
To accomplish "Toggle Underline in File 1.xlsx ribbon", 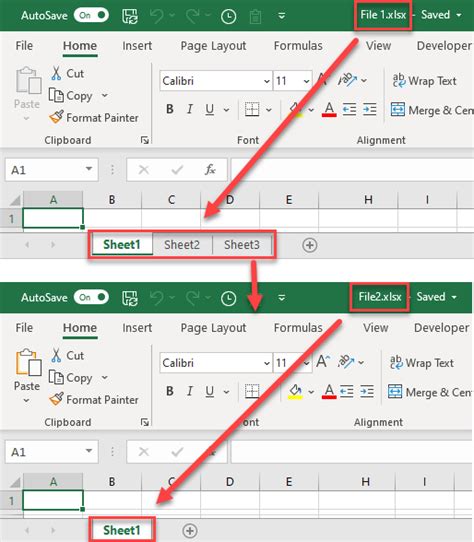I will [210, 110].
